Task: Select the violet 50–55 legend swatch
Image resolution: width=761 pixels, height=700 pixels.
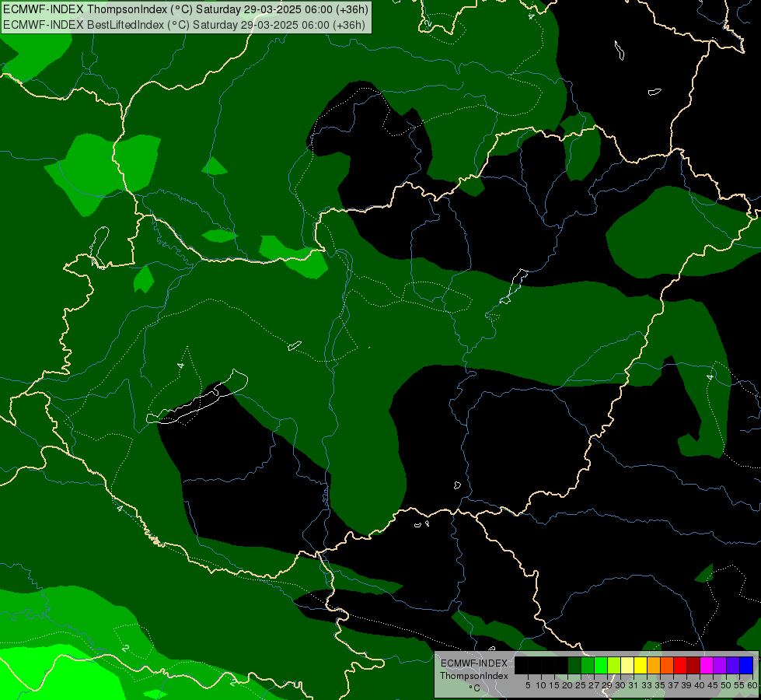Action: pos(733,665)
